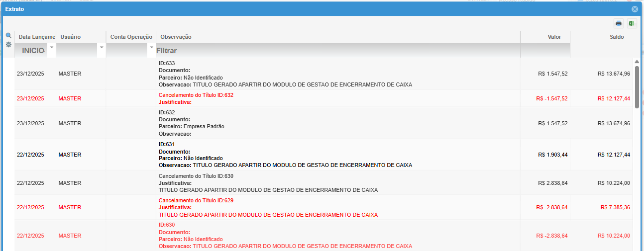
Task: Close the Extrato dialog window
Action: (x=635, y=9)
